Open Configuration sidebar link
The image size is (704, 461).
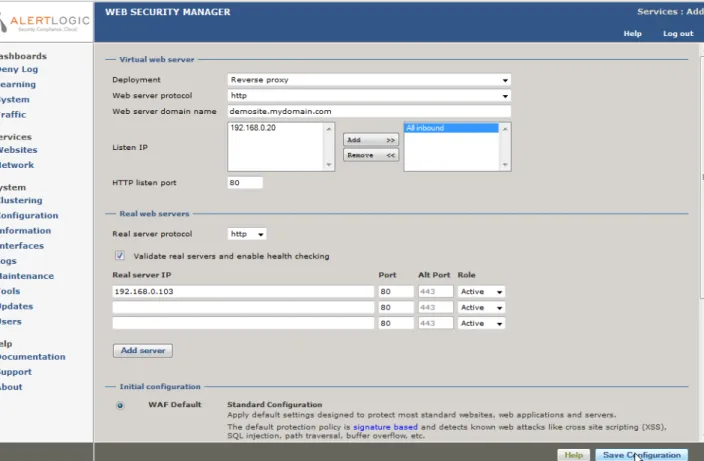click(29, 215)
